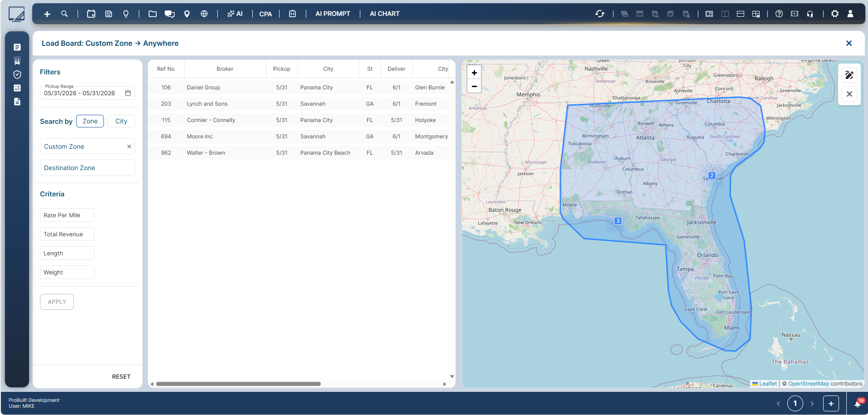
Task: Open the calendar icon in top toolbar
Action: (91, 14)
